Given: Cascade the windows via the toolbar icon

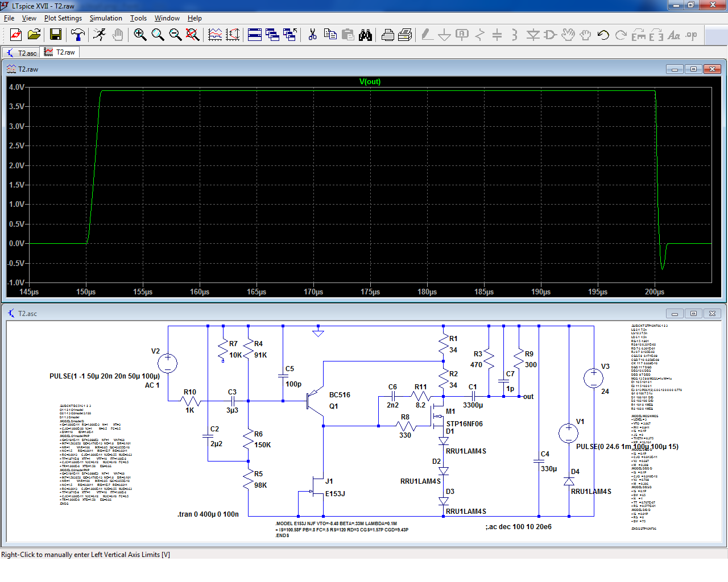Looking at the screenshot, I should (x=272, y=35).
